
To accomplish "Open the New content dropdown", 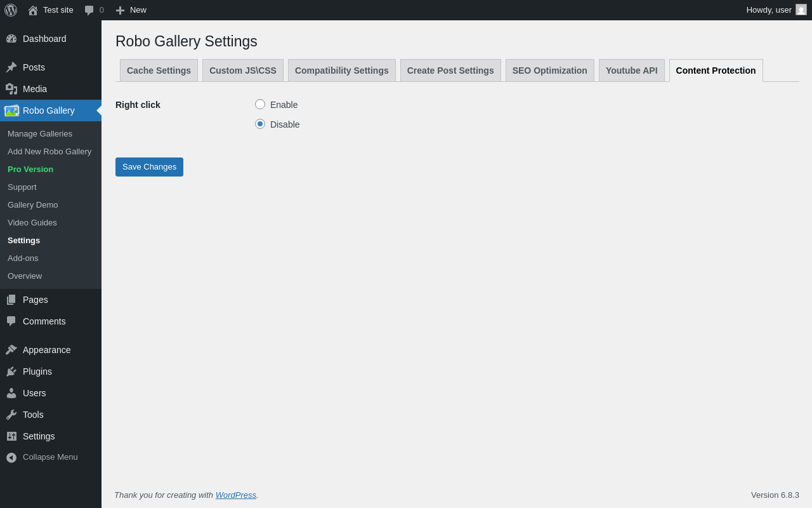I will [x=131, y=10].
